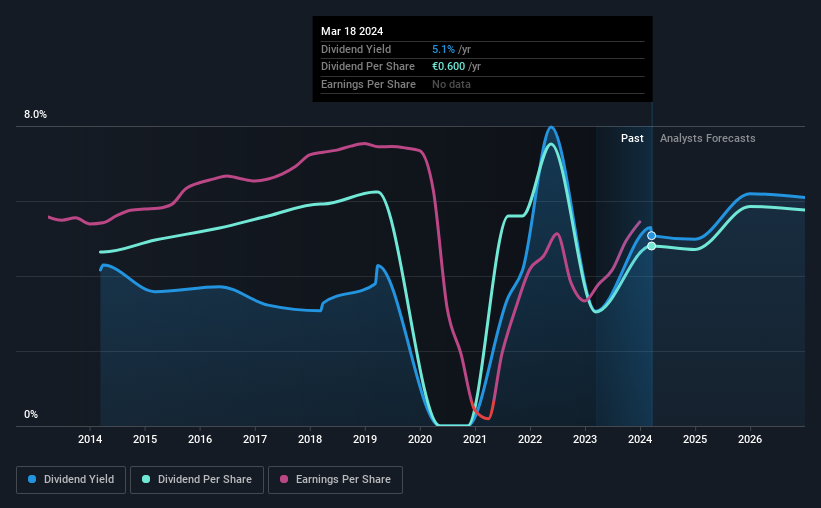Screen dimensions: 821x508
Task: Click the 8.0% y-axis label
Action: click(35, 115)
